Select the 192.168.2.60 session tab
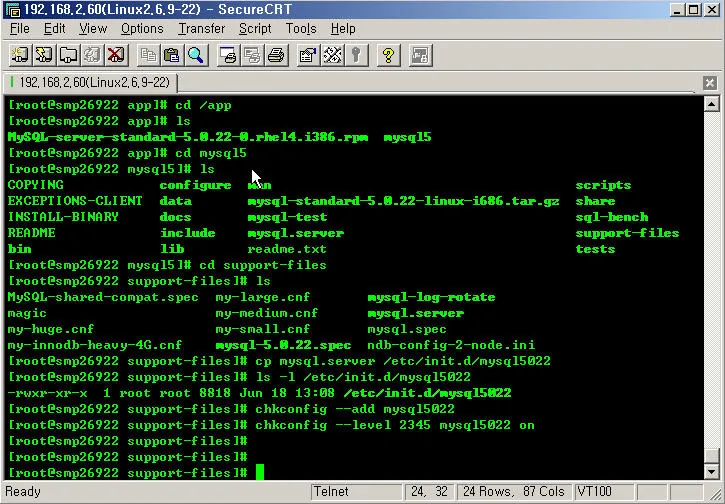The image size is (725, 504). click(90, 82)
